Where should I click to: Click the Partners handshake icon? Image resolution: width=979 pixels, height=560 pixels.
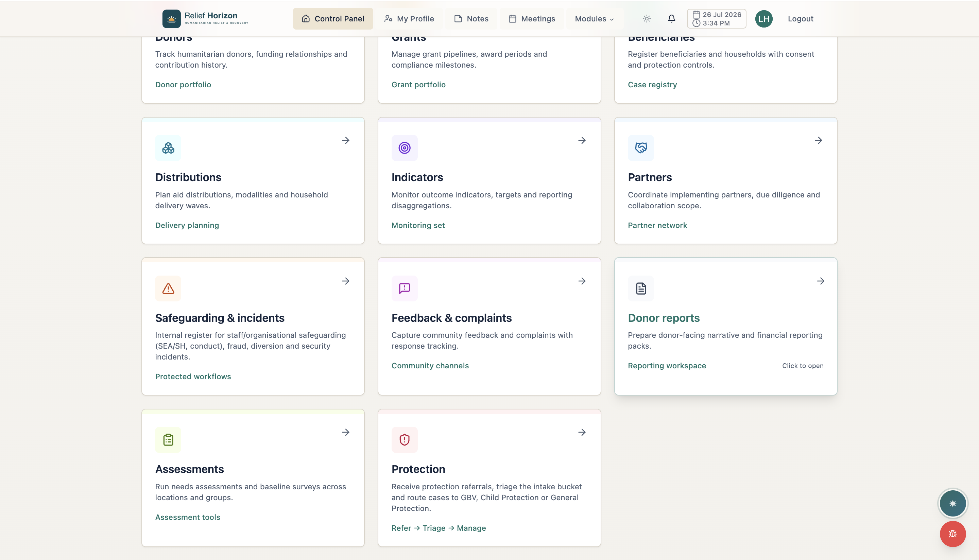pyautogui.click(x=641, y=148)
